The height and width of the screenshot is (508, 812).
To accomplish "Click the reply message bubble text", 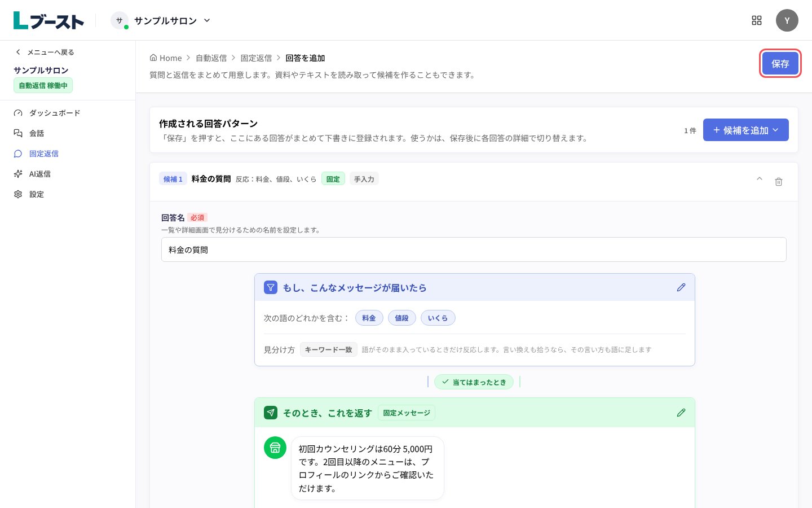I will pos(368,468).
